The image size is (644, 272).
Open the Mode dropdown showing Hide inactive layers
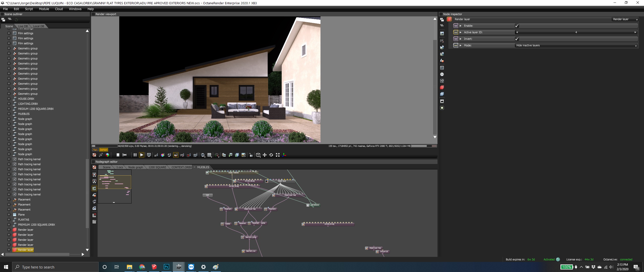tap(576, 45)
